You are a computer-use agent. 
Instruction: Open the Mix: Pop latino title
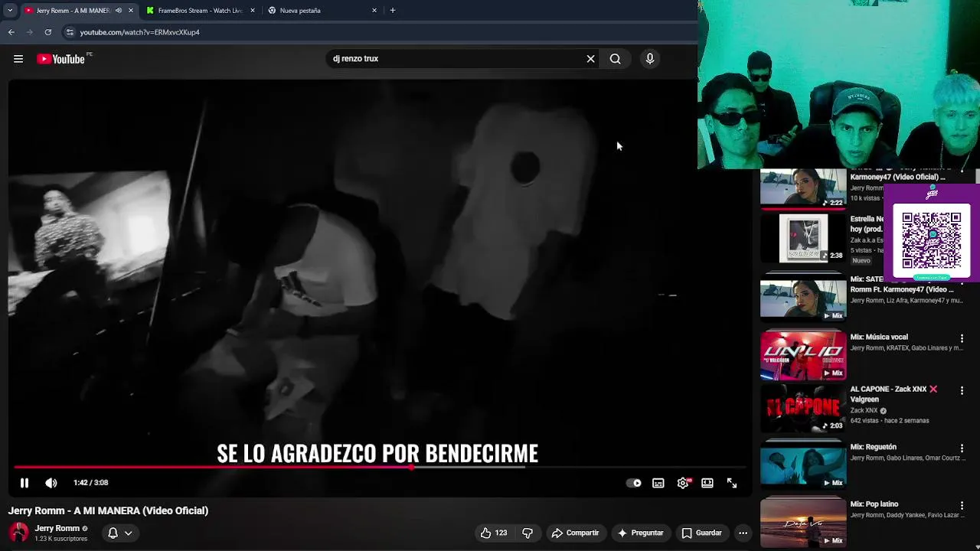click(x=874, y=504)
